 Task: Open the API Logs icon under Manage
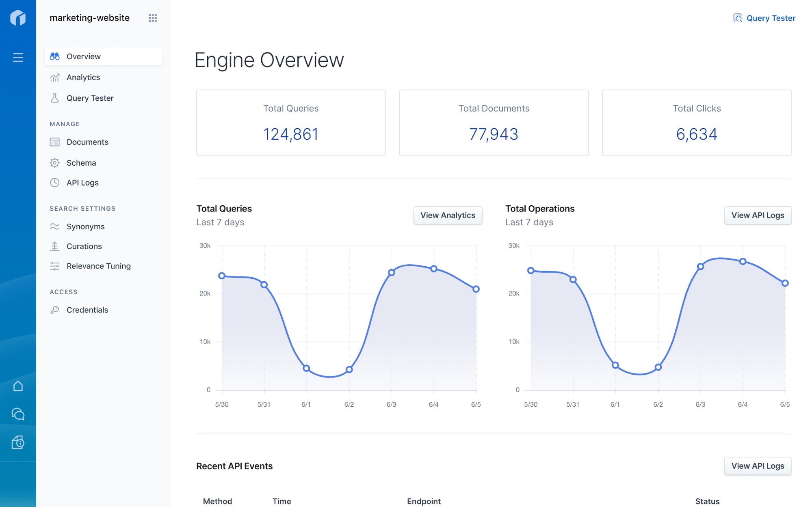click(55, 182)
